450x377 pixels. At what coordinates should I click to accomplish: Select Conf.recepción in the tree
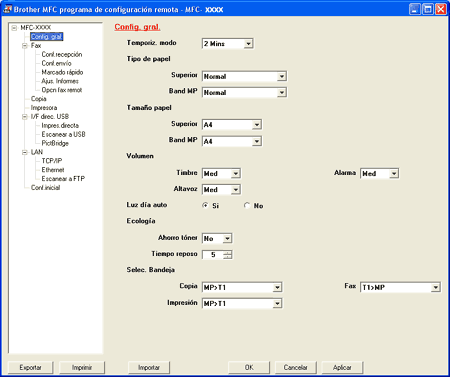coord(62,54)
